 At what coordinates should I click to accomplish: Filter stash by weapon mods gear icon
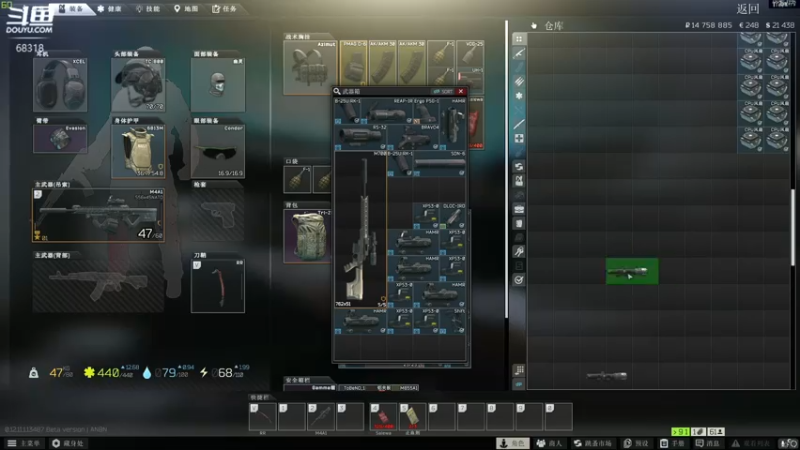tap(519, 95)
